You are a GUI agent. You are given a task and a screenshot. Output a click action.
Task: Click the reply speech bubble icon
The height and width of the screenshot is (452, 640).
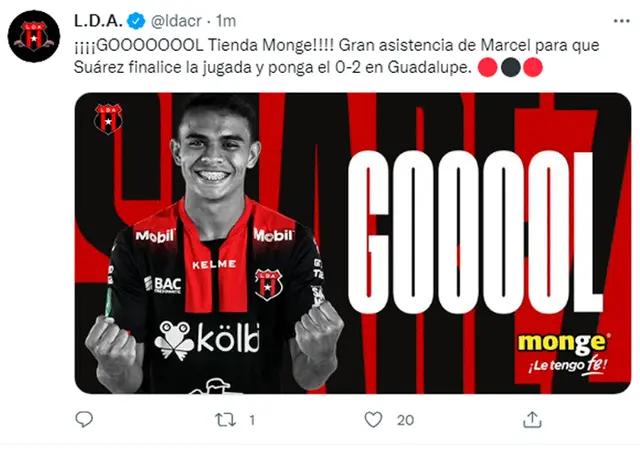click(x=84, y=419)
